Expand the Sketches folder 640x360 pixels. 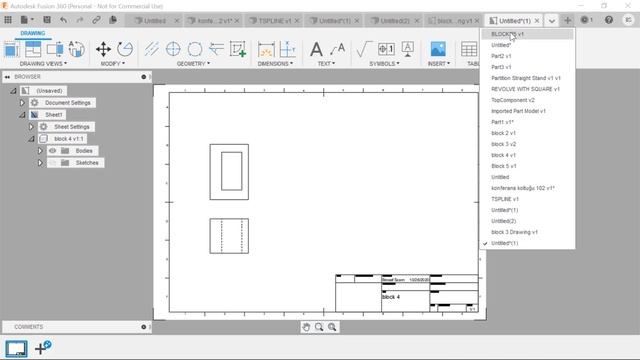[x=40, y=163]
